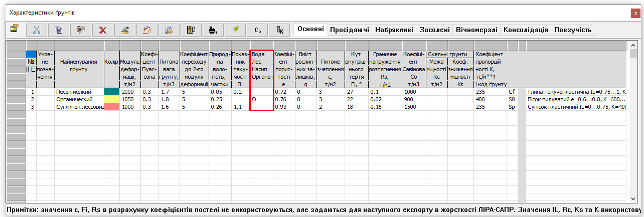The width and height of the screenshot is (644, 217).
Task: Click the Copy icon in toolbar
Action: tap(59, 30)
